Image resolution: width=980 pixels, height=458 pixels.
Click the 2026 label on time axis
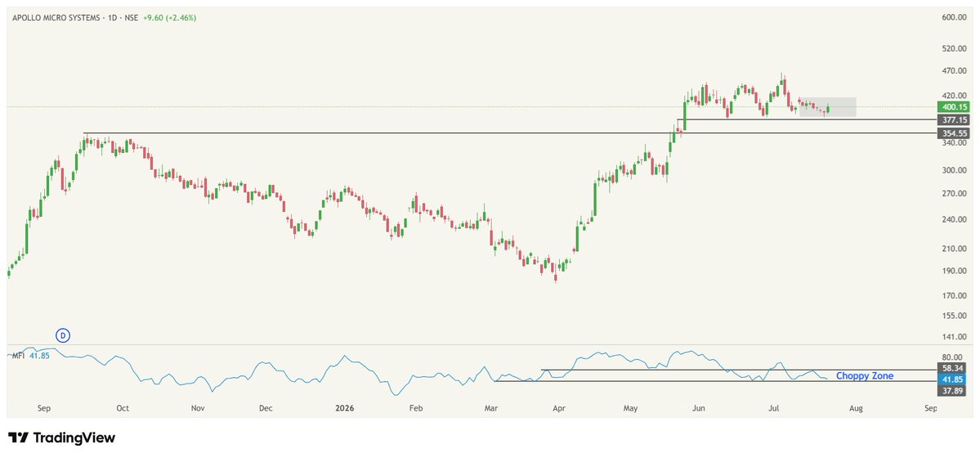[344, 409]
